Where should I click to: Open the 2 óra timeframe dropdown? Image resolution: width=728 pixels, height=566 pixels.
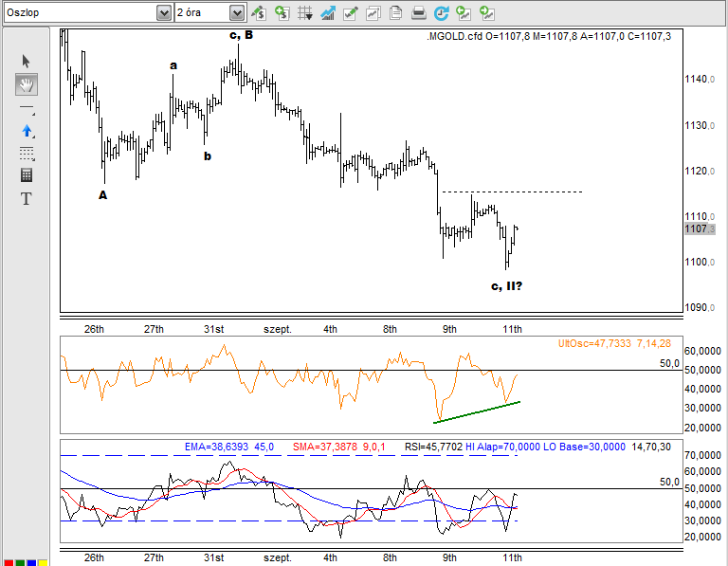pos(237,13)
